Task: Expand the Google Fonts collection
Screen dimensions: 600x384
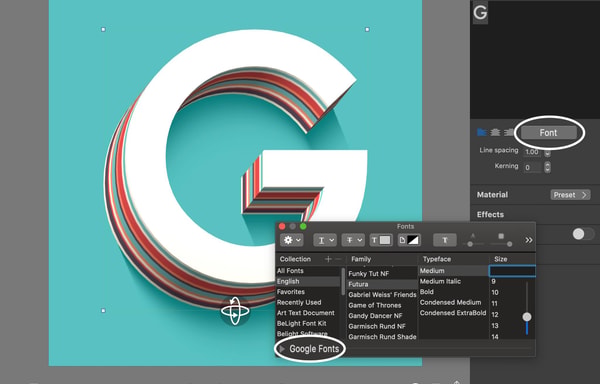Action: [282, 348]
